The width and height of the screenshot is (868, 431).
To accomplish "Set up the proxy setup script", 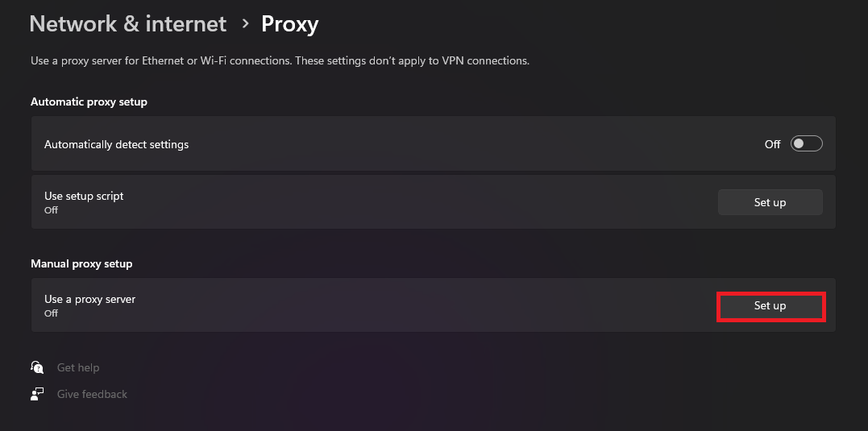I will pyautogui.click(x=770, y=202).
